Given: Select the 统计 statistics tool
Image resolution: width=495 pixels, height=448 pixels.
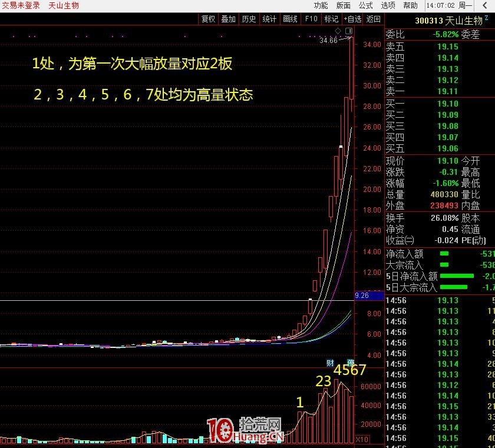Looking at the screenshot, I should coord(269,18).
